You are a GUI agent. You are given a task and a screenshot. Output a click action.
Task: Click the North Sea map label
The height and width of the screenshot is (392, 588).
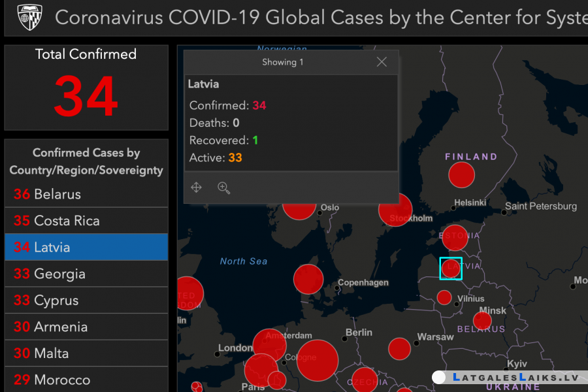244,261
